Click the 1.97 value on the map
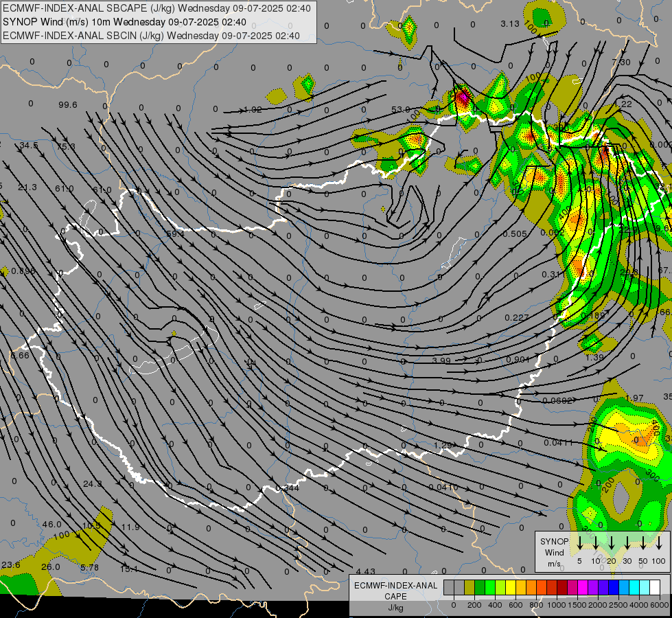 click(x=634, y=398)
